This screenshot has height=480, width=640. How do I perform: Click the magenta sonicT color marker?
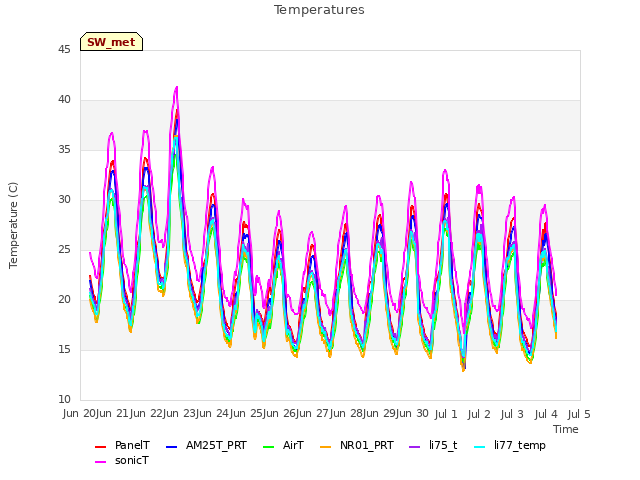click(100, 462)
